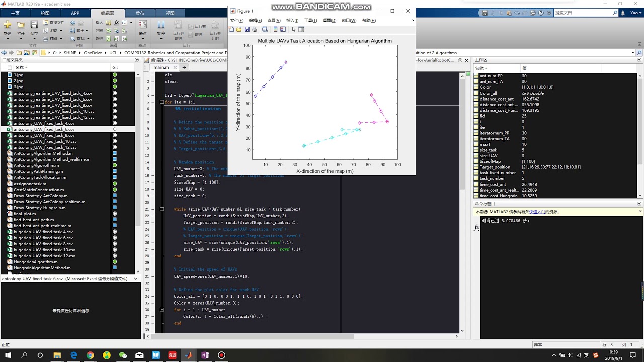This screenshot has width=644, height=362.
Task: Select hugarian_UAV_fixed_task_4.csv in file list
Action: [x=43, y=232]
